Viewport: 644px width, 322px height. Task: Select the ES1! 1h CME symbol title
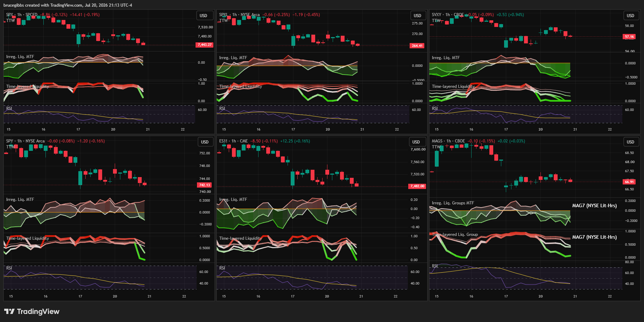(233, 141)
